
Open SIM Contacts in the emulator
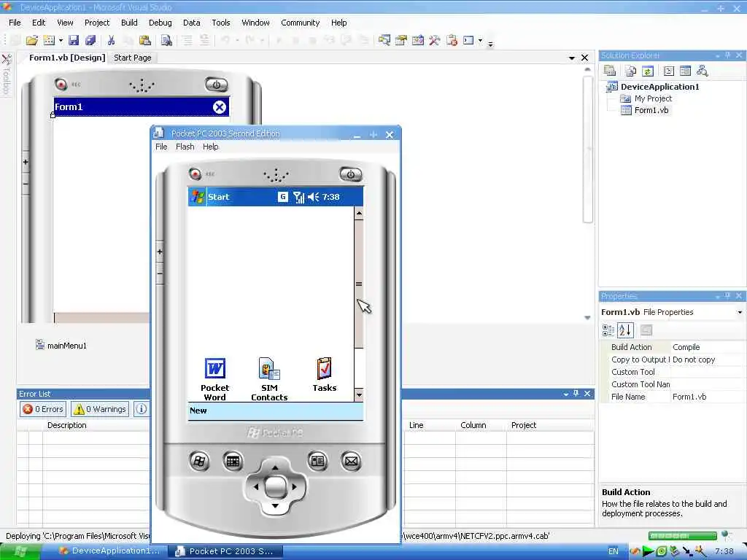tap(269, 379)
